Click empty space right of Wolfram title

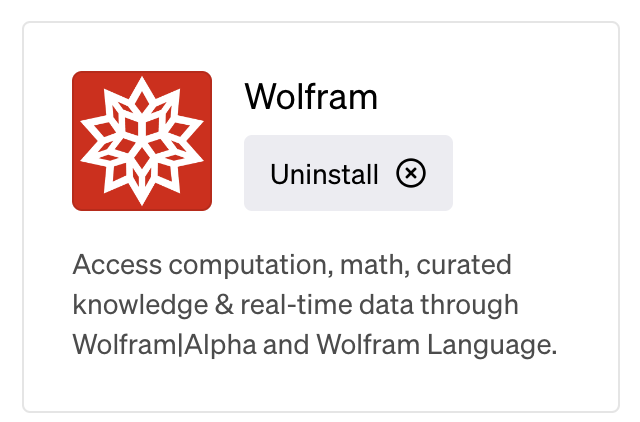point(490,97)
